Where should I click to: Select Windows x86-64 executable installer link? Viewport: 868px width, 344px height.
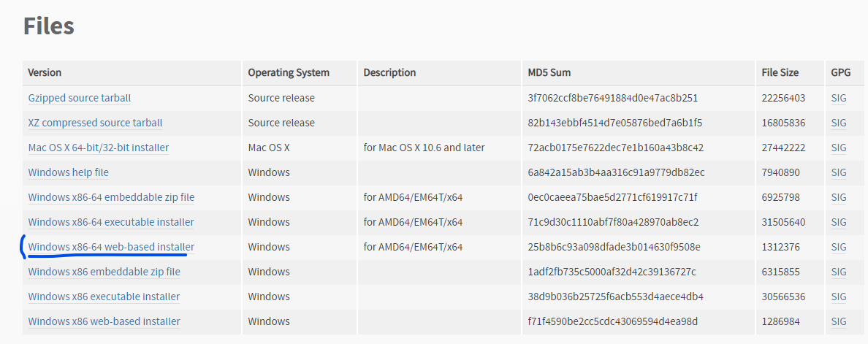coord(111,222)
